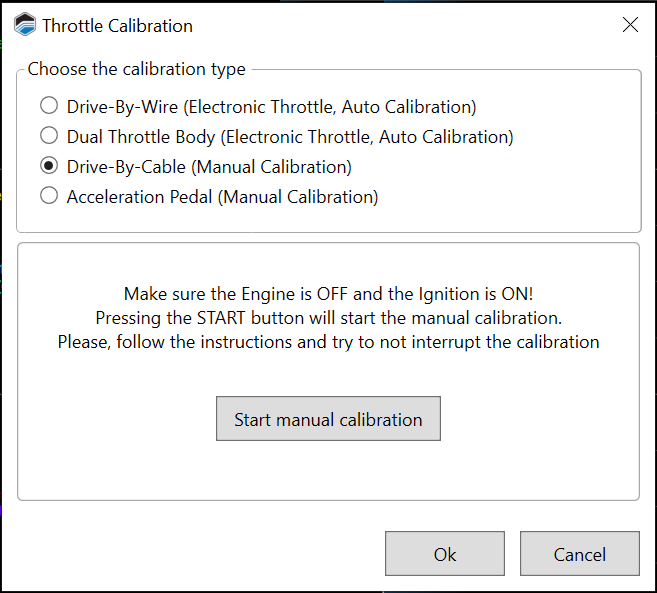Click the "Pressing the START button" instruction line

click(x=328, y=318)
